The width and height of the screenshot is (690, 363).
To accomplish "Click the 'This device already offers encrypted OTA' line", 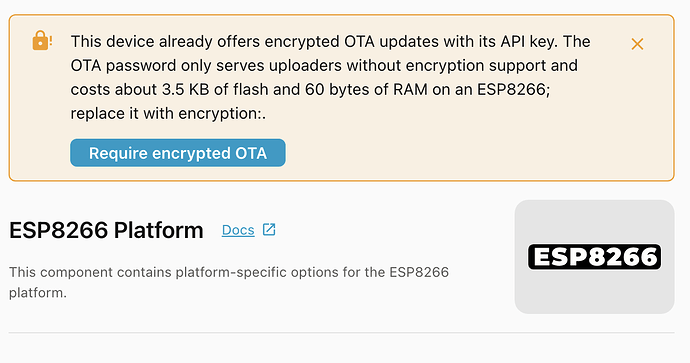I will click(x=330, y=41).
